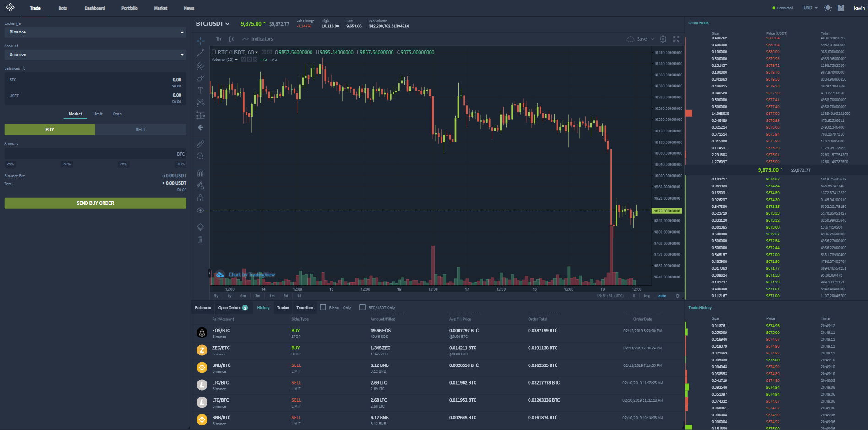The width and height of the screenshot is (868, 430).
Task: Switch to Open Orders tab
Action: (233, 308)
